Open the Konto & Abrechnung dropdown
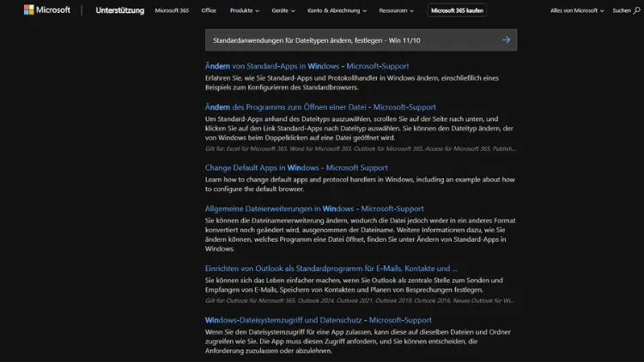Screen dimensions: 644x362 tap(337, 10)
